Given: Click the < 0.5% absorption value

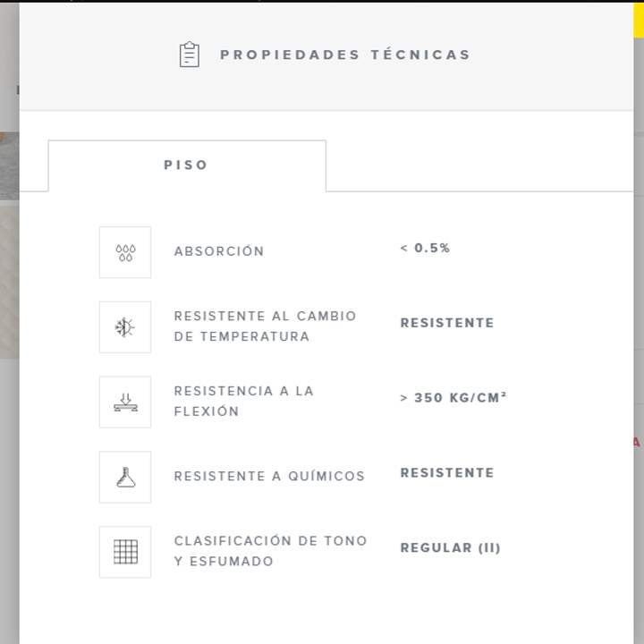Looking at the screenshot, I should 425,248.
